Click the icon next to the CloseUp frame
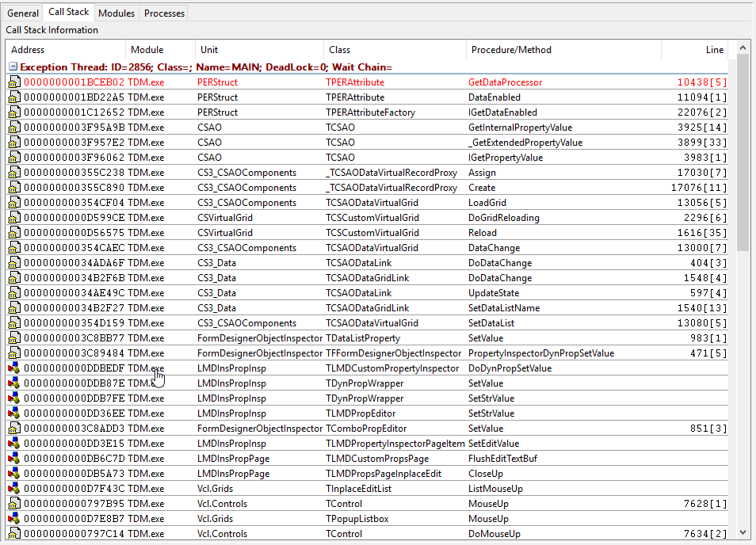This screenshot has height=545, width=756. pyautogui.click(x=15, y=473)
